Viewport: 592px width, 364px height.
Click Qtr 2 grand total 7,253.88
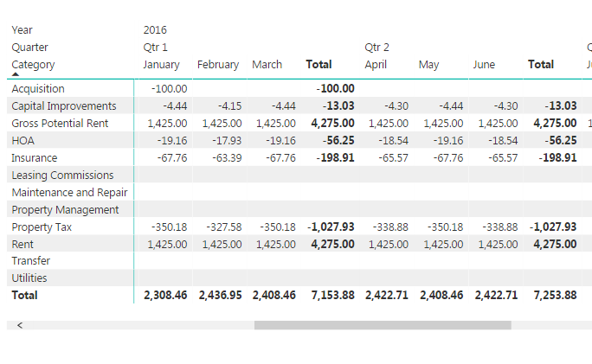pos(555,295)
